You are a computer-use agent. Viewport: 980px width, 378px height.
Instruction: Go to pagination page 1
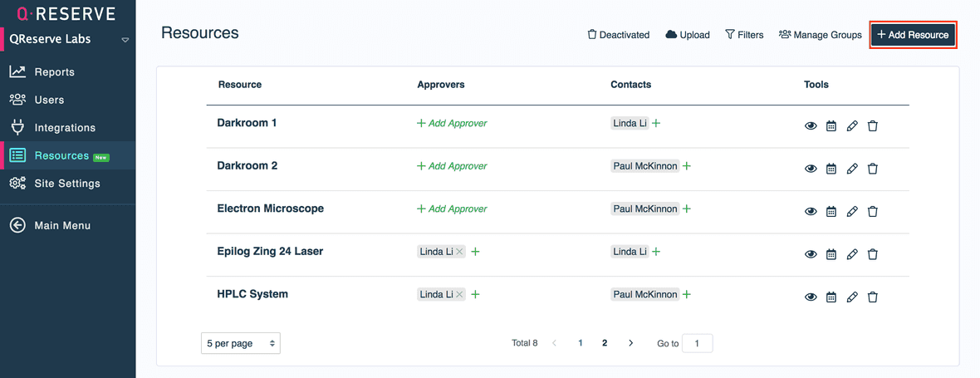point(581,343)
